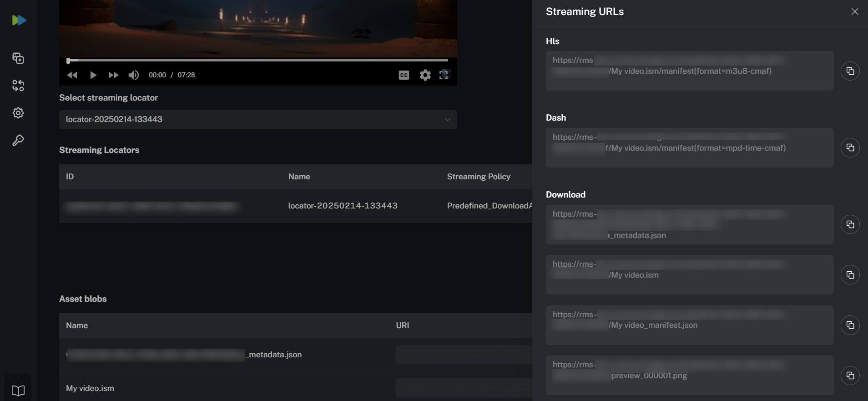The width and height of the screenshot is (868, 401).
Task: Click the preview_000001.png URL box
Action: [690, 375]
